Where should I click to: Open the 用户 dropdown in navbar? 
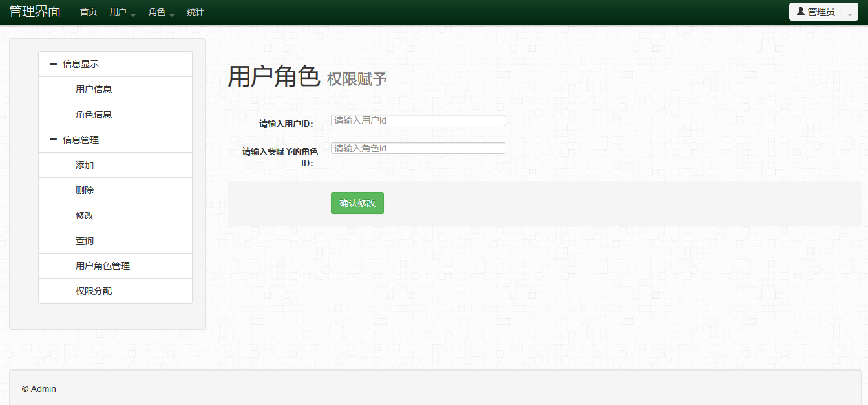122,12
